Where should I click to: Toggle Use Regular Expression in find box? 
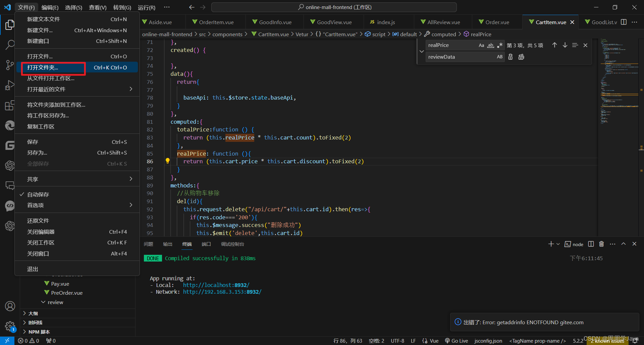click(x=500, y=45)
